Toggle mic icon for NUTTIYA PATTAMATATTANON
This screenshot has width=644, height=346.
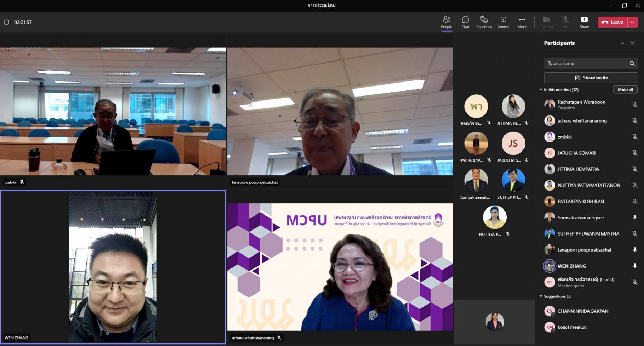click(635, 185)
